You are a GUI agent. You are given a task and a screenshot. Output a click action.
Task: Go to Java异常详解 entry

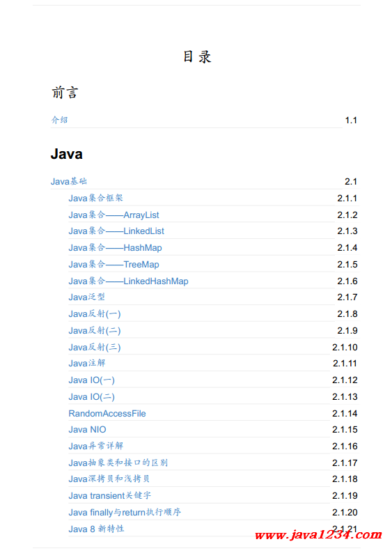click(96, 446)
